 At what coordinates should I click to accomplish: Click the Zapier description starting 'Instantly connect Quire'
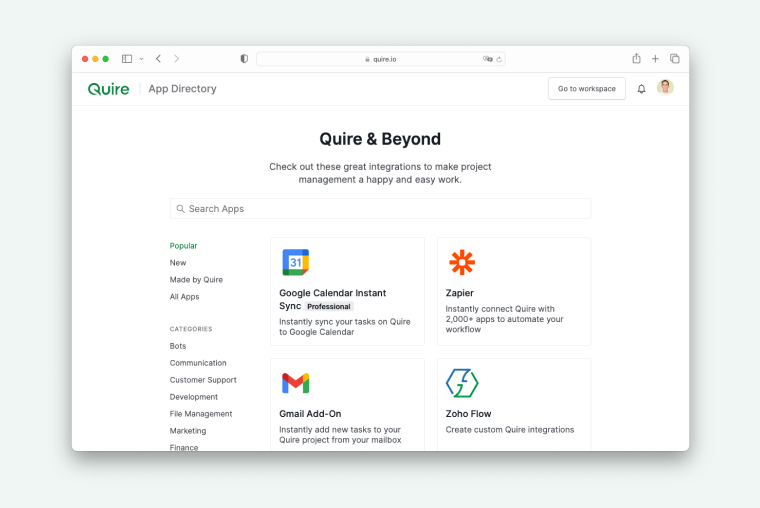tap(505, 319)
